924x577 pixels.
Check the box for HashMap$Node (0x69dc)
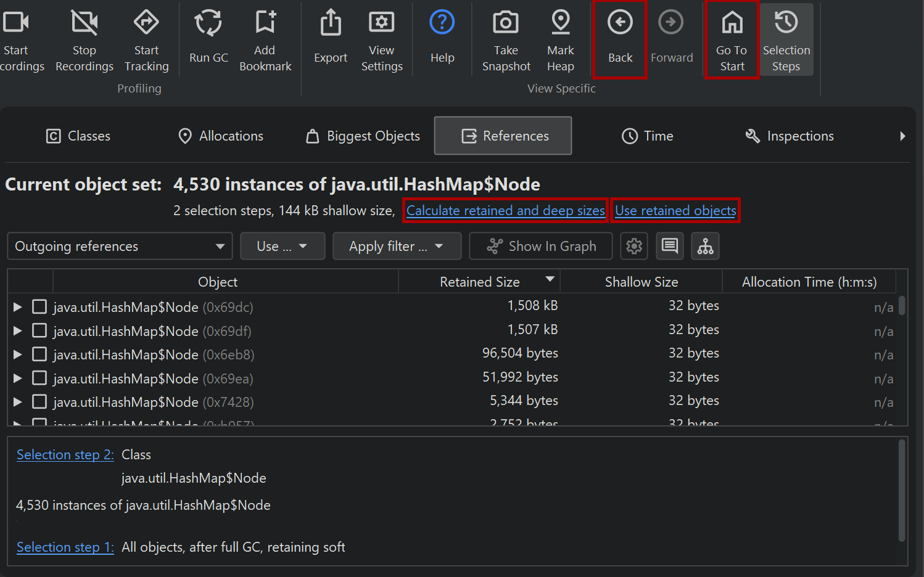tap(39, 306)
